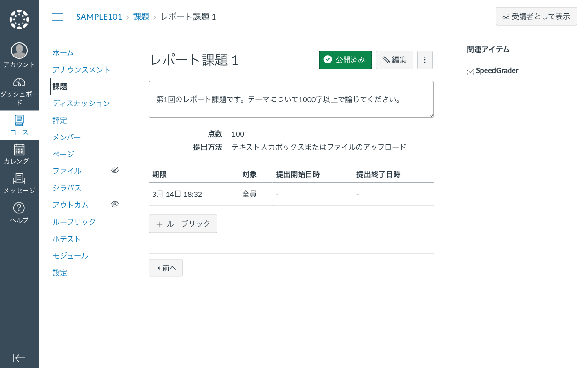Collapse the sidebar with the bottom-left arrow

pos(19,358)
